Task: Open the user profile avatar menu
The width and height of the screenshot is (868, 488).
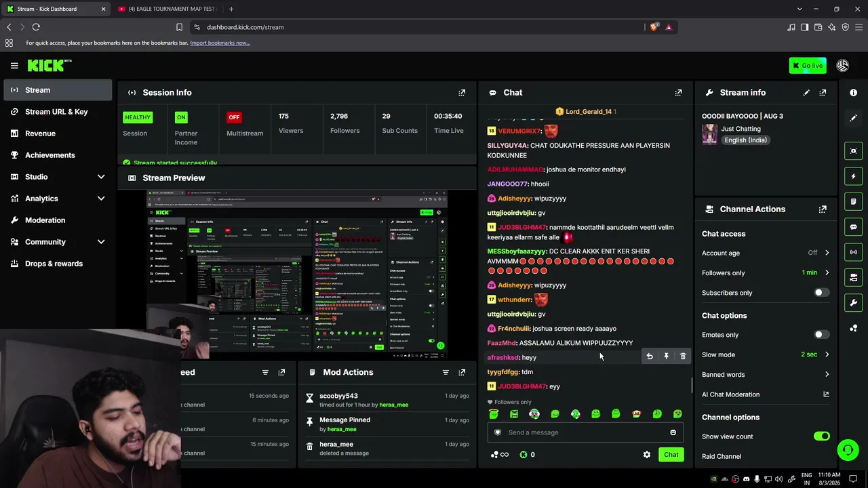Action: click(842, 65)
